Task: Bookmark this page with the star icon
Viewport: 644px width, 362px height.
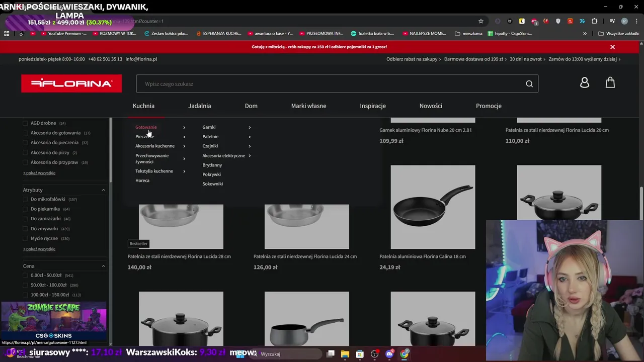Action: [x=481, y=21]
